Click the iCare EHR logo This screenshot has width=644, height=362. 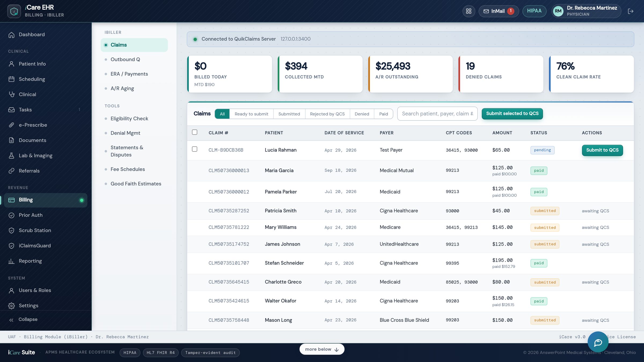click(14, 11)
